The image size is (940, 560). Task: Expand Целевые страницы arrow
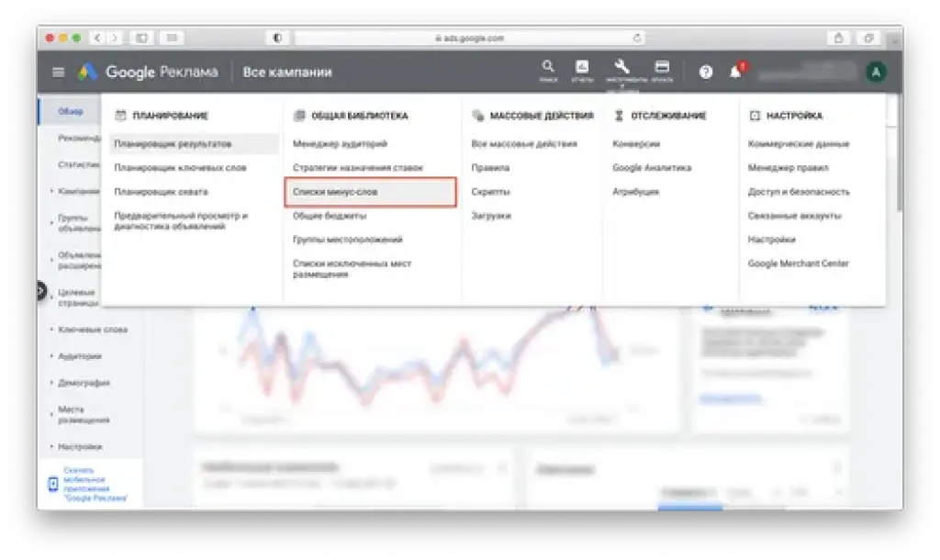click(51, 297)
